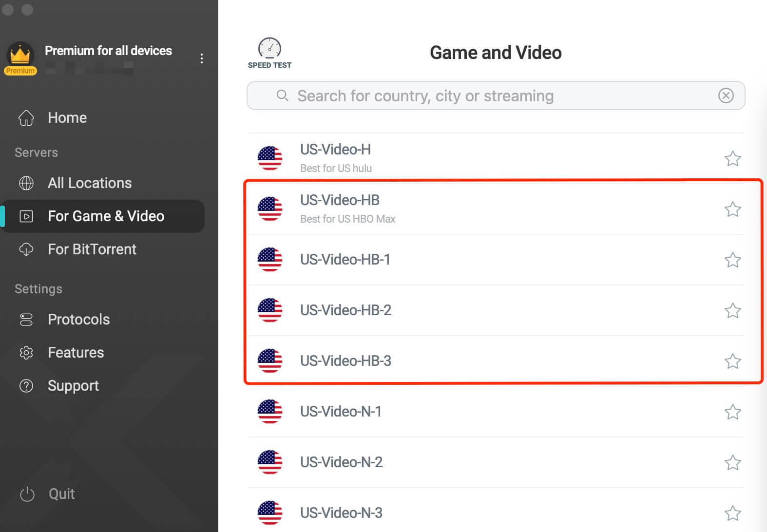The height and width of the screenshot is (532, 767).
Task: Star the US-Video-HB-1 server
Action: point(732,260)
